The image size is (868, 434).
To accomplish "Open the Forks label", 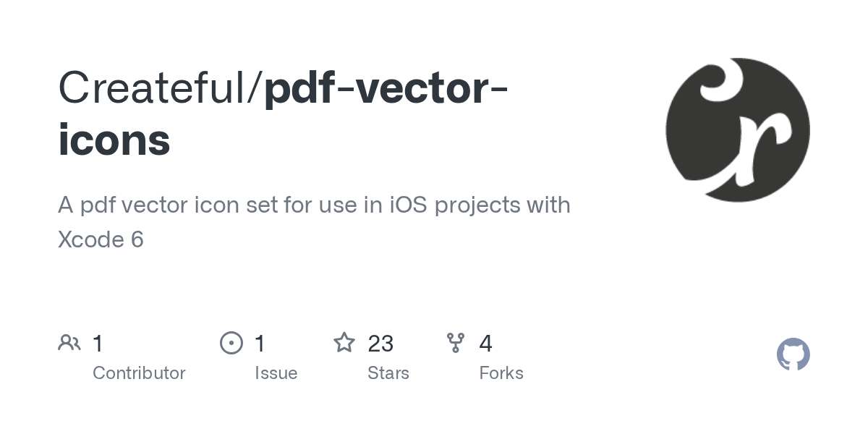I will tap(501, 373).
